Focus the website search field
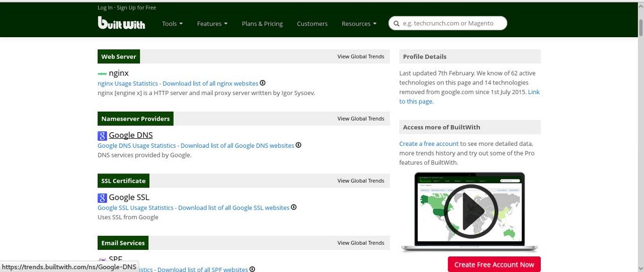 448,23
